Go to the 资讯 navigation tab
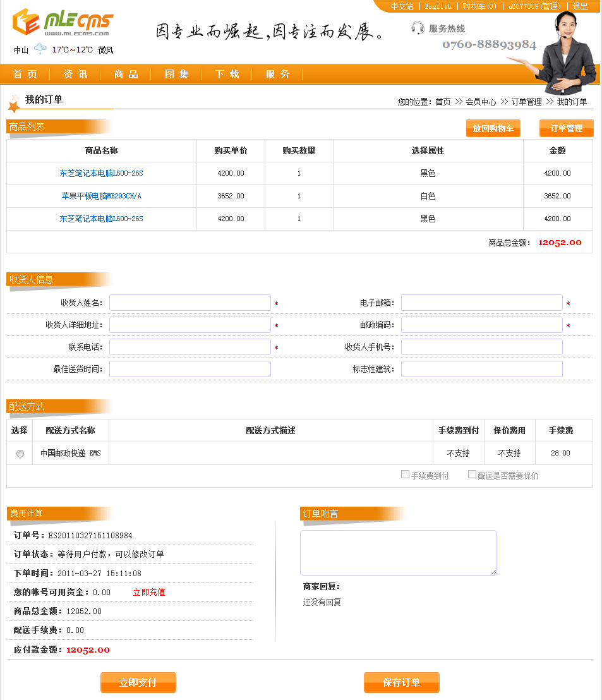The height and width of the screenshot is (700, 602). (75, 74)
